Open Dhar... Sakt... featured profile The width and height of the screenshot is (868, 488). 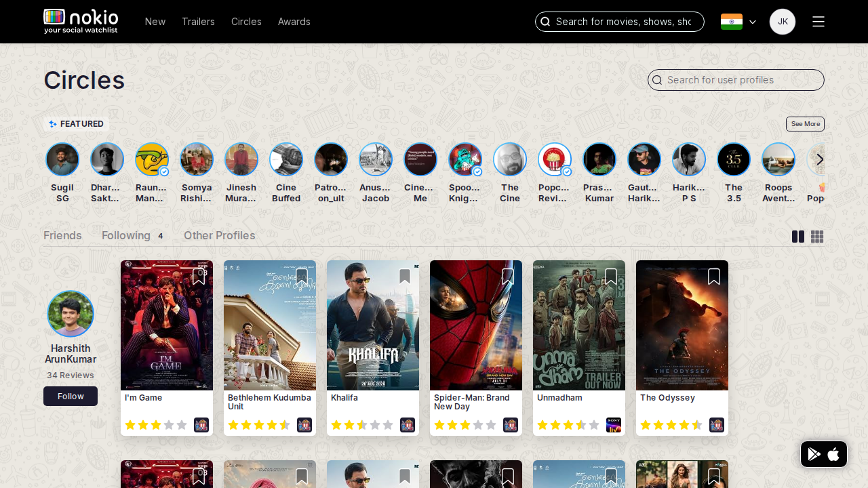coord(107,159)
